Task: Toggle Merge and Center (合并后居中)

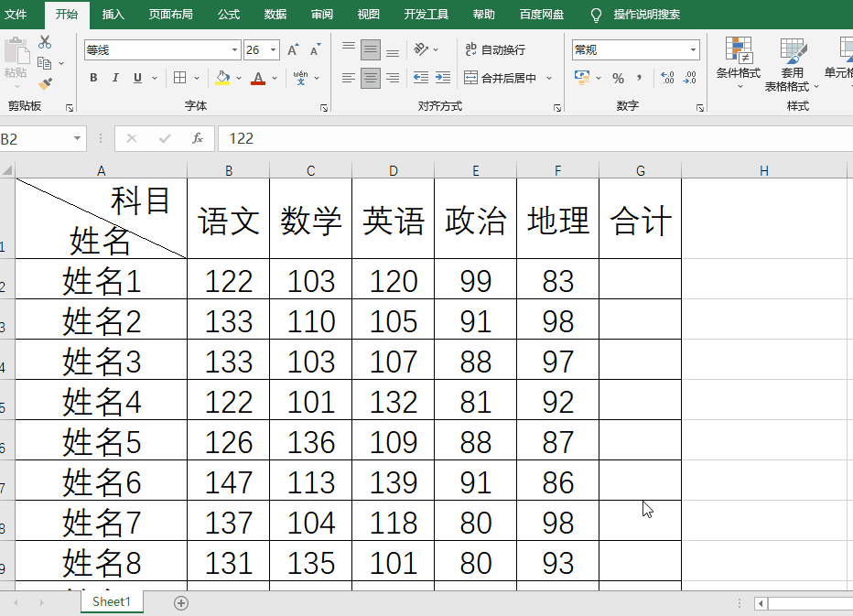Action: tap(501, 78)
